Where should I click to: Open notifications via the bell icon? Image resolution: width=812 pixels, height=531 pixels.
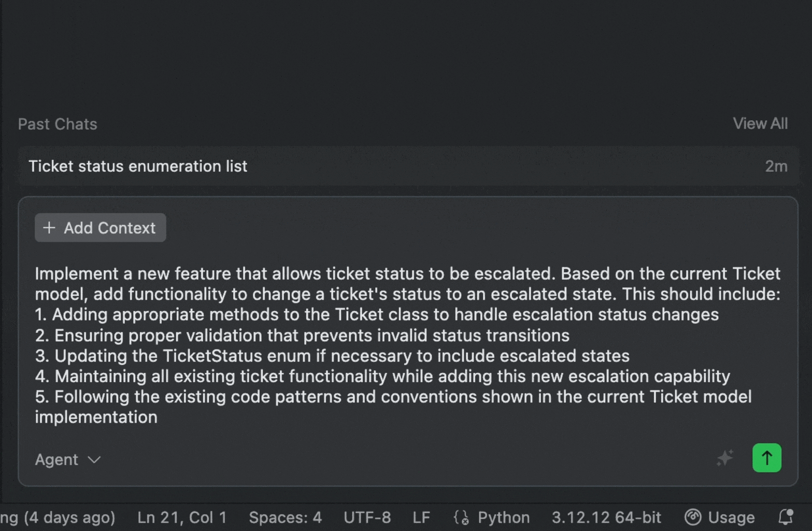tap(786, 517)
